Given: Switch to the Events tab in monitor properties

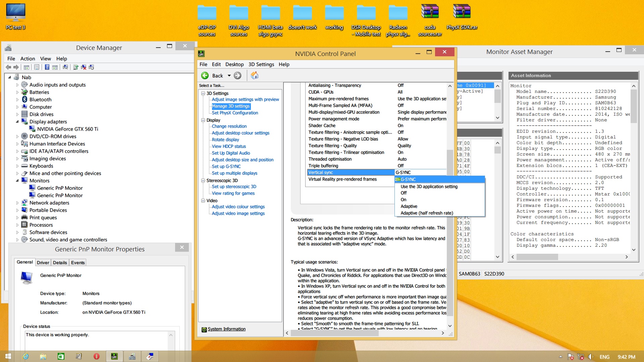Looking at the screenshot, I should (78, 262).
